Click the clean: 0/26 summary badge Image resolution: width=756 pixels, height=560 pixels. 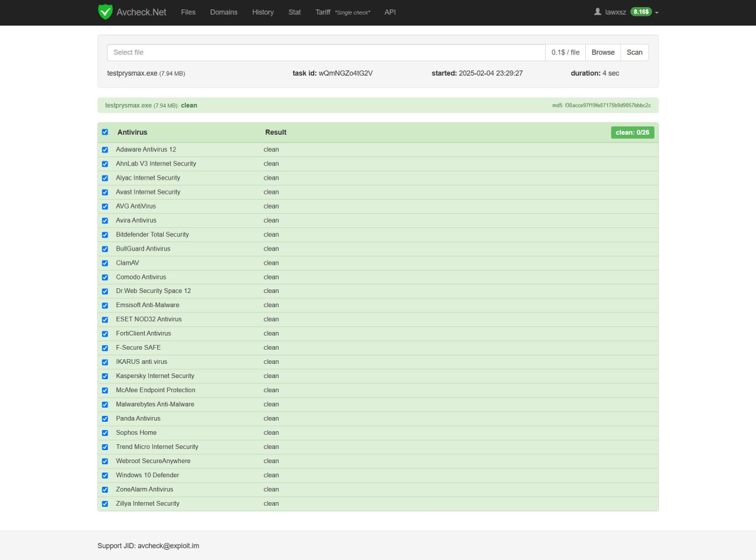(x=633, y=132)
